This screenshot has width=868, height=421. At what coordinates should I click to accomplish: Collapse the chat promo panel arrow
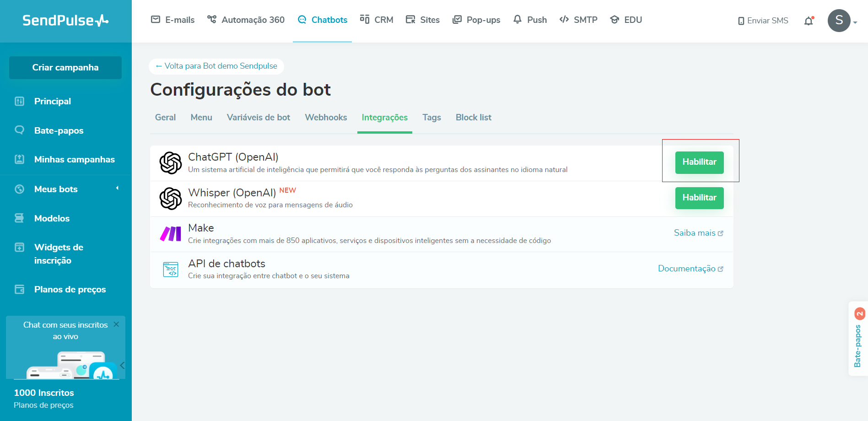[x=122, y=366]
